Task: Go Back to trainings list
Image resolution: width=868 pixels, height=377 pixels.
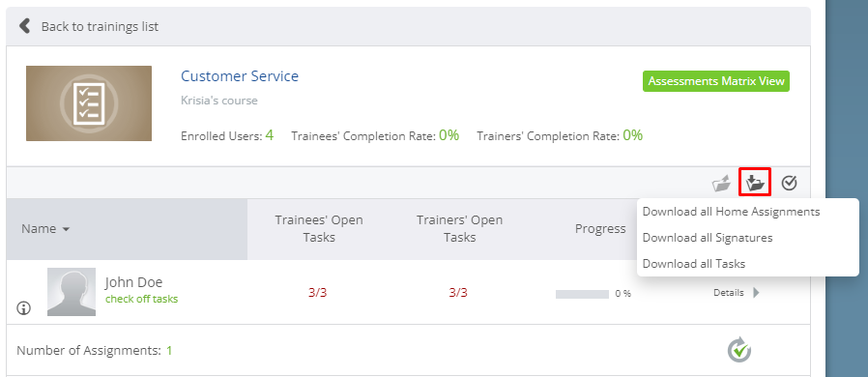Action: pos(100,26)
